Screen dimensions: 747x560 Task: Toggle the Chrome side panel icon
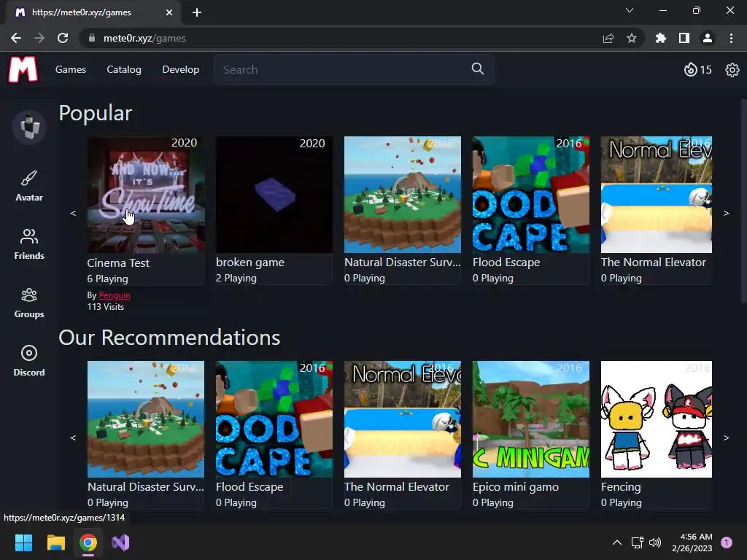point(684,38)
